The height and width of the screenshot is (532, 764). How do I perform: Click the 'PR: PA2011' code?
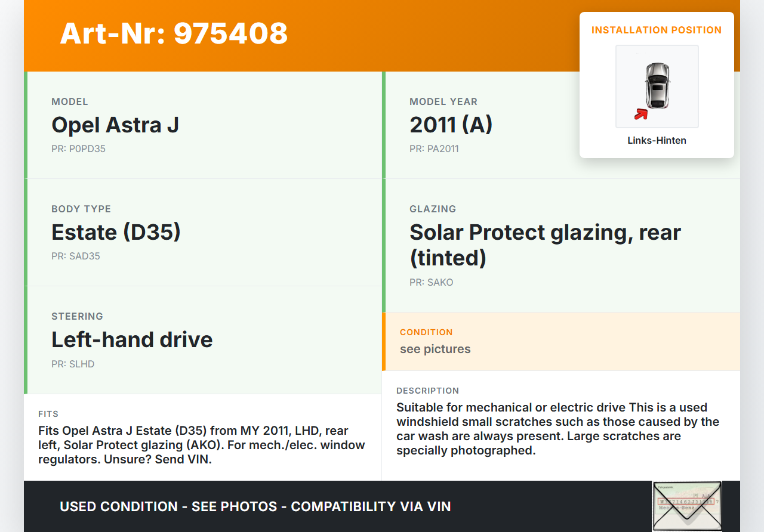point(434,149)
